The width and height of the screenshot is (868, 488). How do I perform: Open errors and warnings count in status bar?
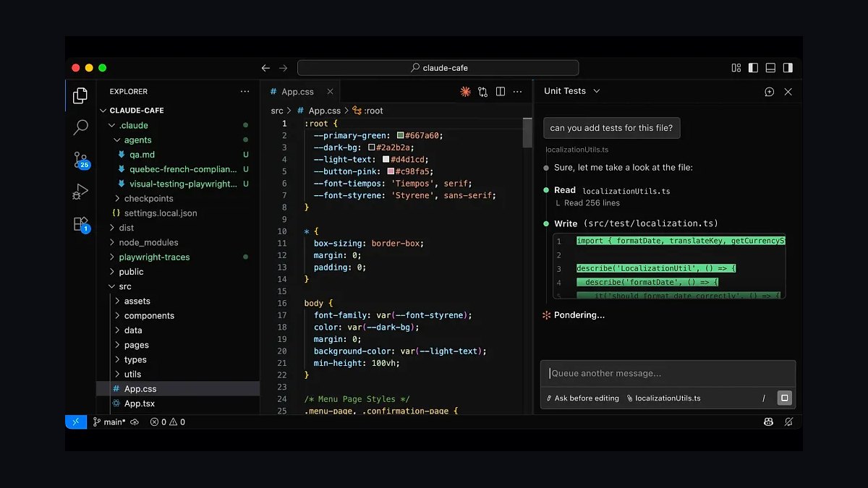167,422
